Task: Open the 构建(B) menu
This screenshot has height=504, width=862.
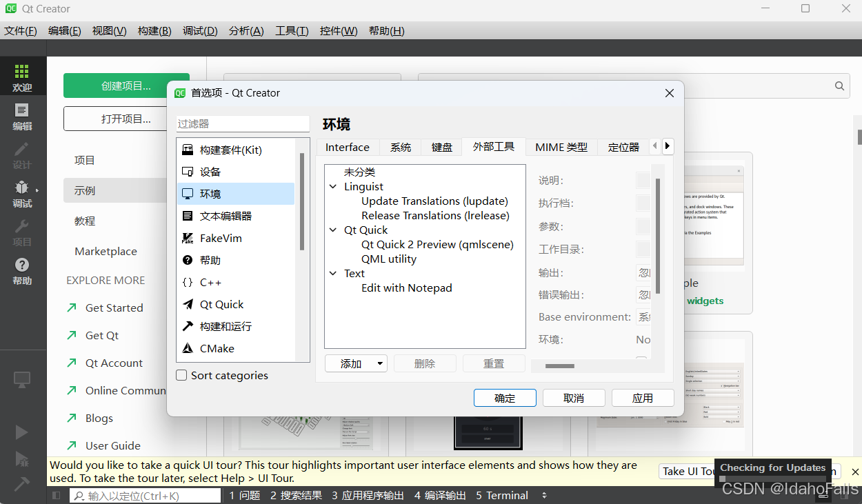Action: click(154, 30)
